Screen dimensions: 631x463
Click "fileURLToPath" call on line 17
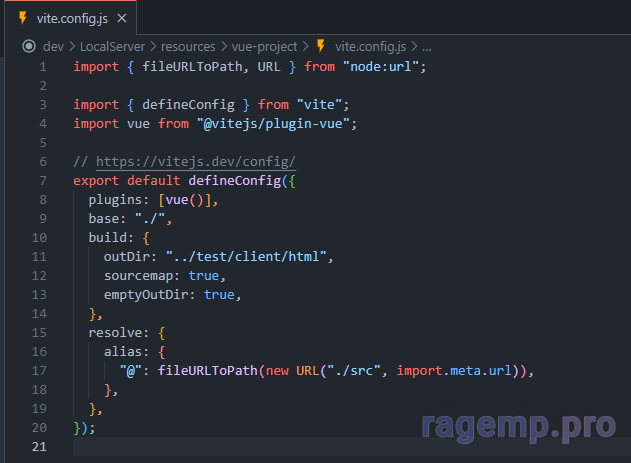click(208, 371)
